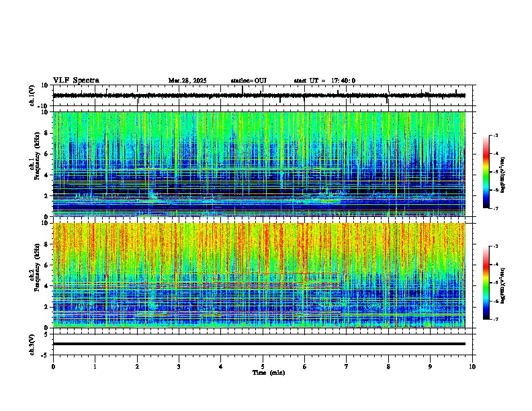Click the ch.1 spectrogram color scale bar
Image resolution: width=532 pixels, height=411 pixels.
486,172
